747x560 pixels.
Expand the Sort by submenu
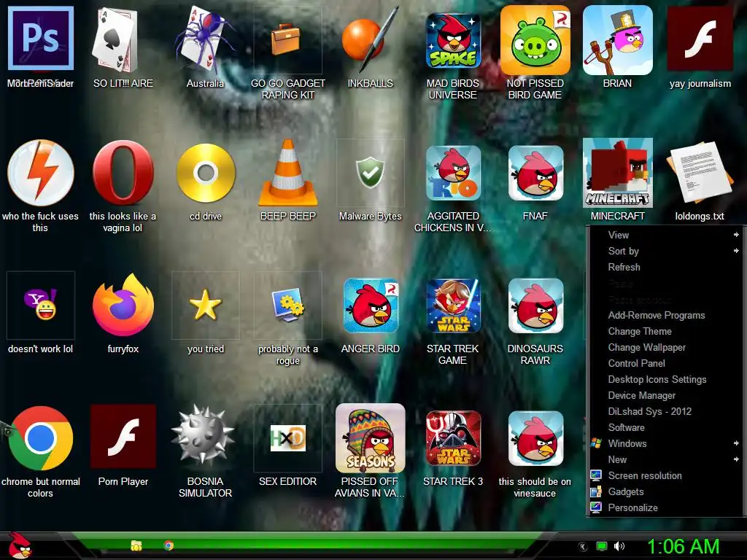pos(665,251)
